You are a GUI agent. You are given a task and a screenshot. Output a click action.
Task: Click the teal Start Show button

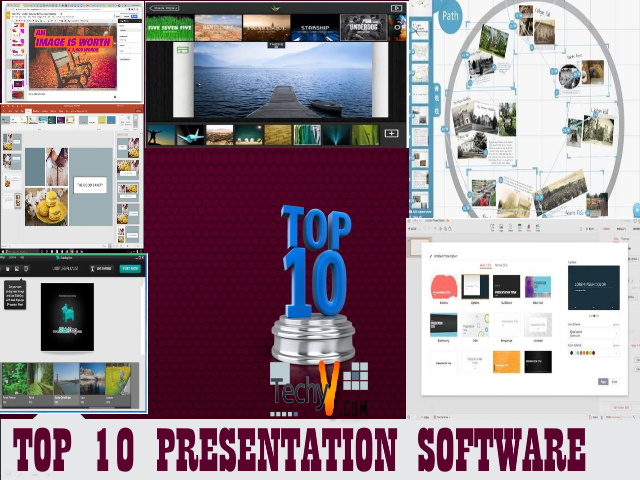(130, 268)
